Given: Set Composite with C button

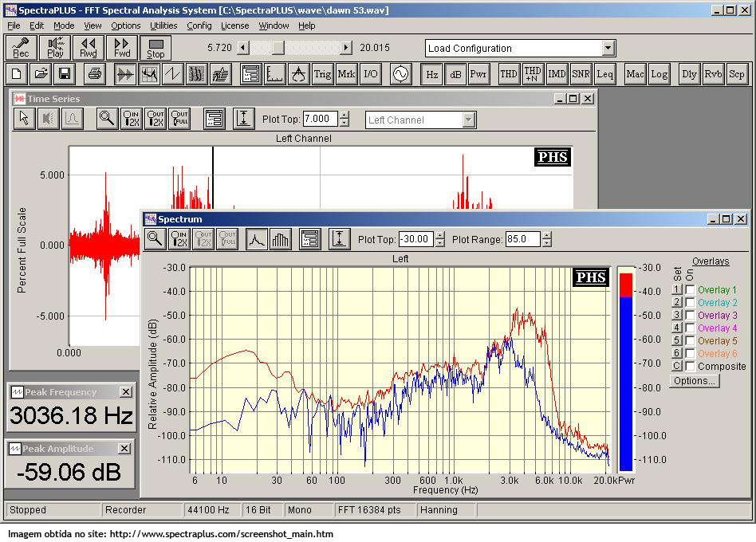Looking at the screenshot, I should point(676,366).
